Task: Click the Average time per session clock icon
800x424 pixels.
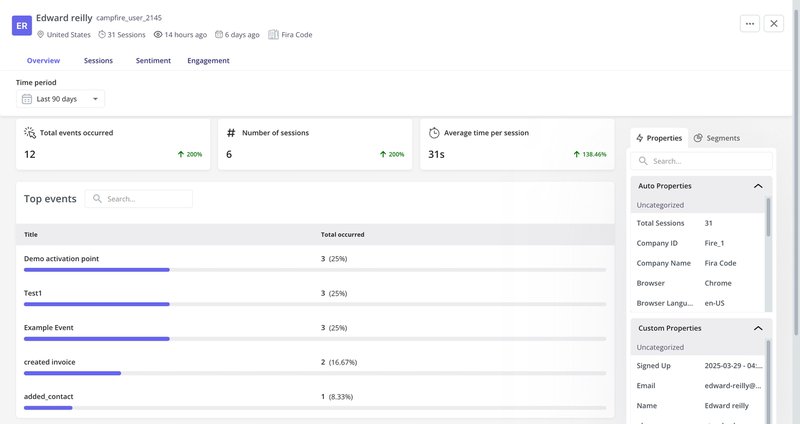Action: 434,132
